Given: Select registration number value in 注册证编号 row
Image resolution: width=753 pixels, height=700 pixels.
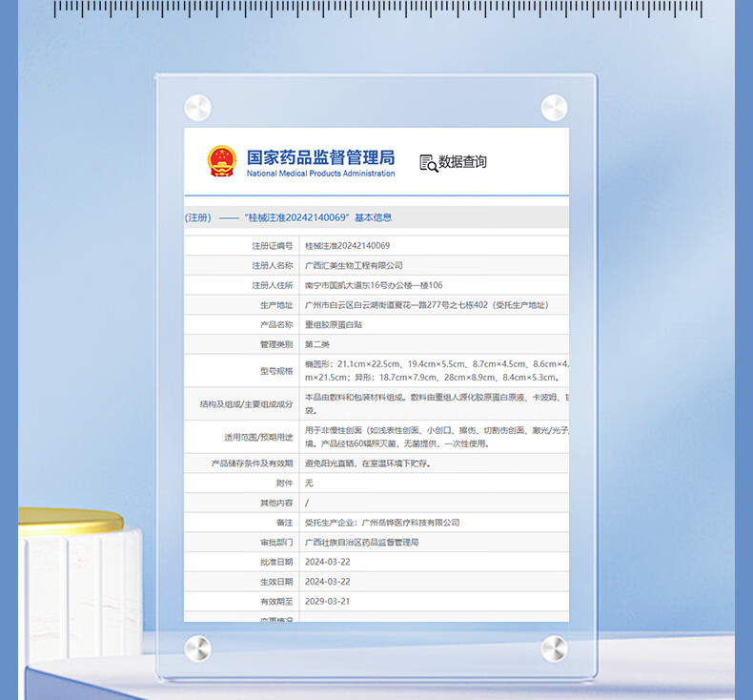Looking at the screenshot, I should point(347,246).
